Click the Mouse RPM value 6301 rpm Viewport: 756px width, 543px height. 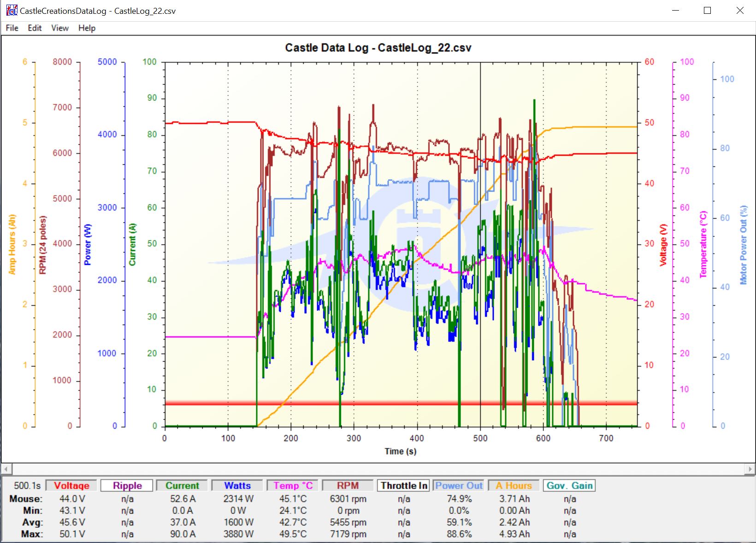(348, 499)
